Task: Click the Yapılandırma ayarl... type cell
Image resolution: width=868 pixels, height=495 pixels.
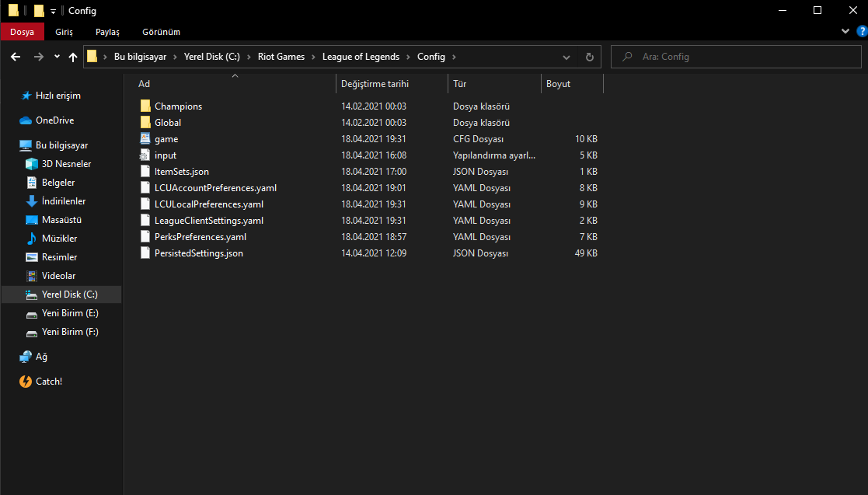Action: click(x=493, y=155)
